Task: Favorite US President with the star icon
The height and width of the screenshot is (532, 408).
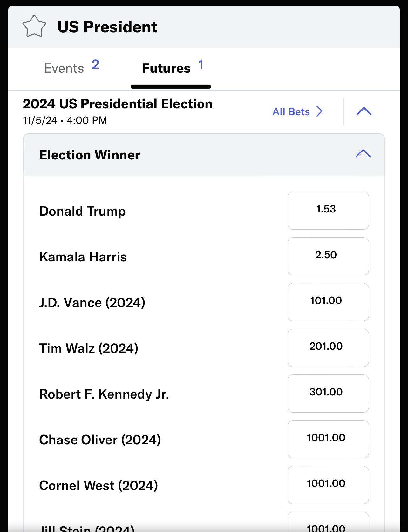Action: (34, 27)
